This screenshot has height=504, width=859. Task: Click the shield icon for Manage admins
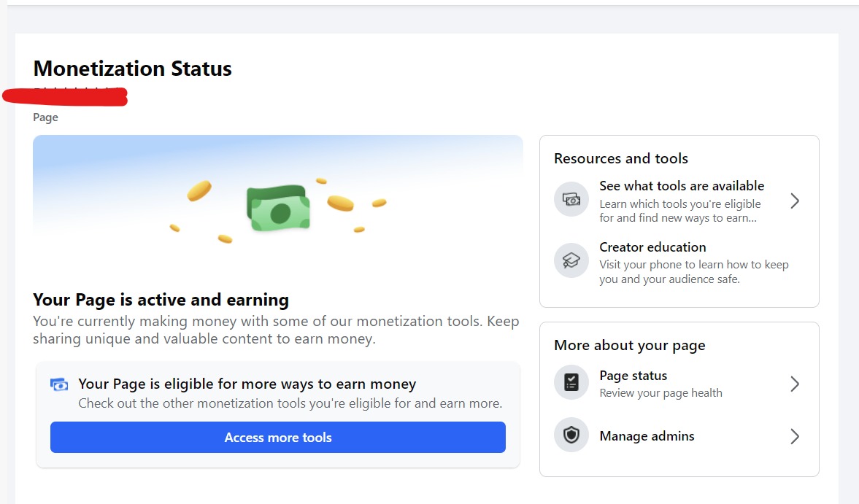click(x=571, y=435)
